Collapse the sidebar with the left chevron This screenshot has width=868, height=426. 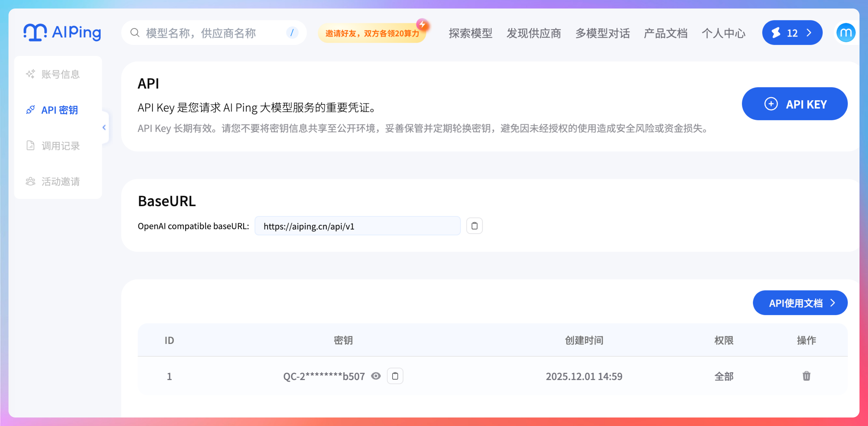[x=104, y=127]
